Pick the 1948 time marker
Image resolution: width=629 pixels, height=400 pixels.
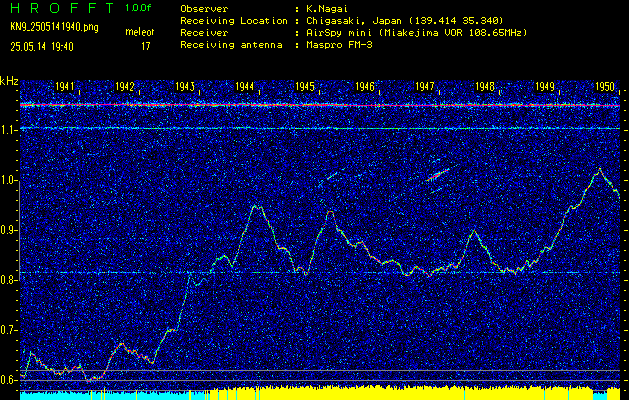pos(485,86)
